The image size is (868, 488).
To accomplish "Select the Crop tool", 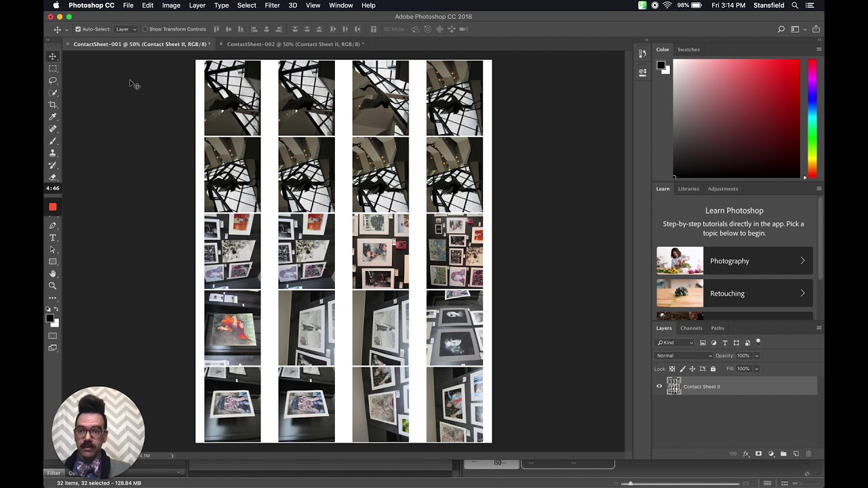I will pos(52,105).
